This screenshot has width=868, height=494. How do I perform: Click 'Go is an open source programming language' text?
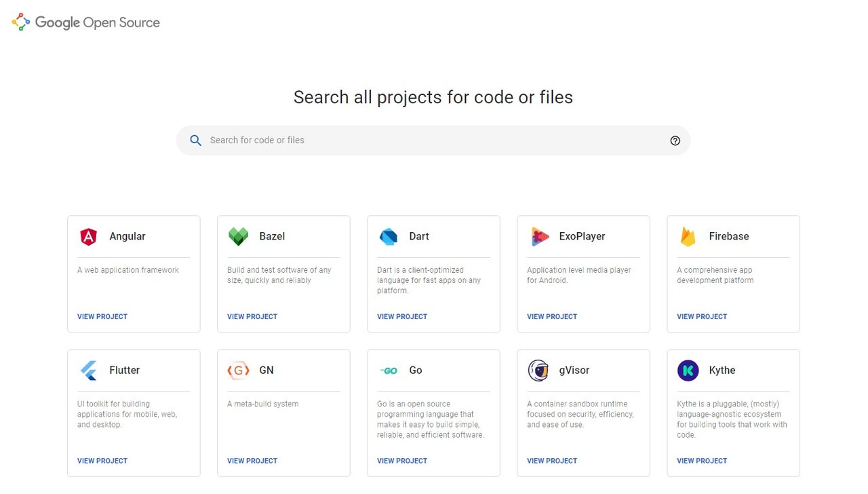431,419
